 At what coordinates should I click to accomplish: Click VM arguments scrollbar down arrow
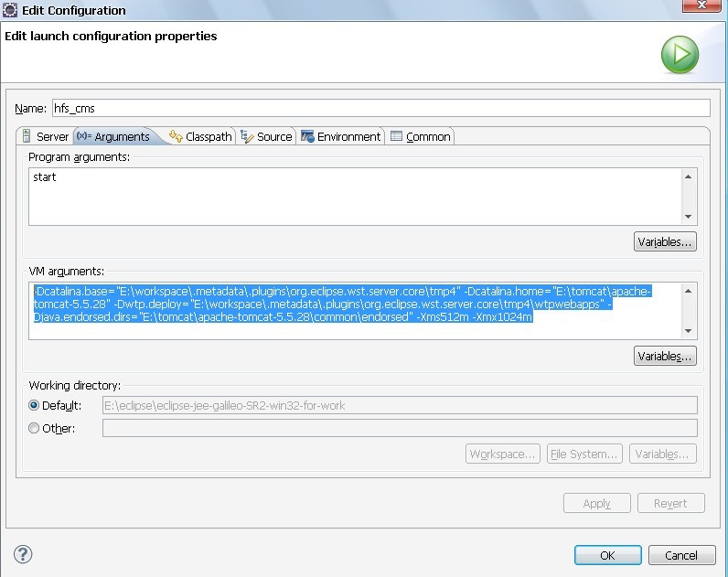(688, 331)
